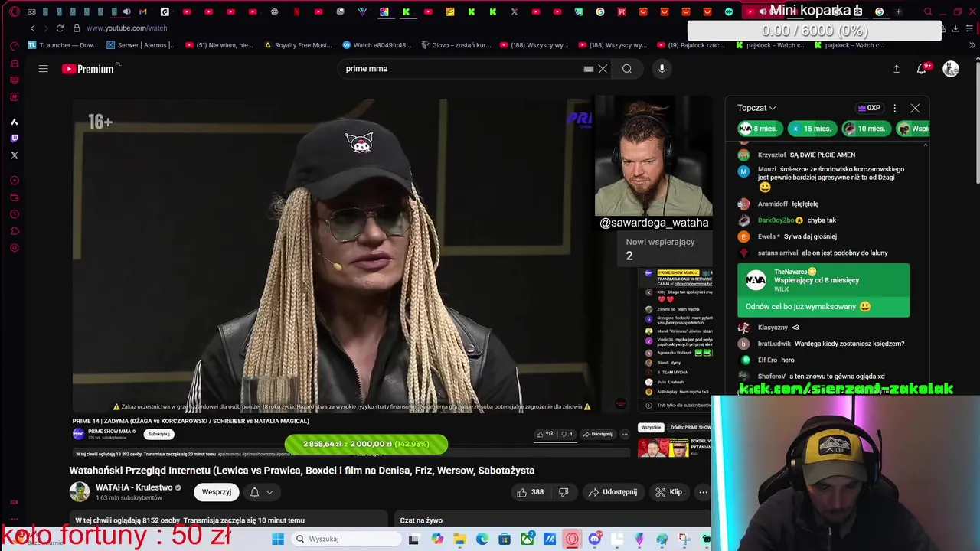The height and width of the screenshot is (551, 980).
Task: Open the Microsoft Store taskbar icon
Action: 505,539
